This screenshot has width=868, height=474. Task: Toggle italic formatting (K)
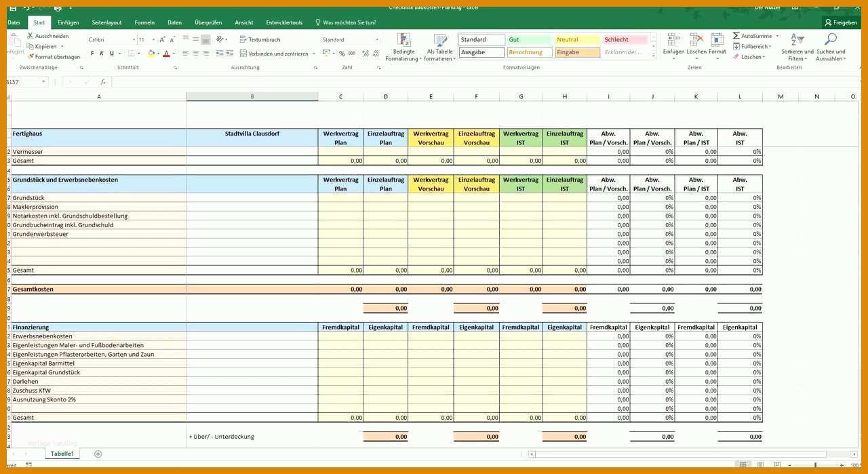coord(102,54)
